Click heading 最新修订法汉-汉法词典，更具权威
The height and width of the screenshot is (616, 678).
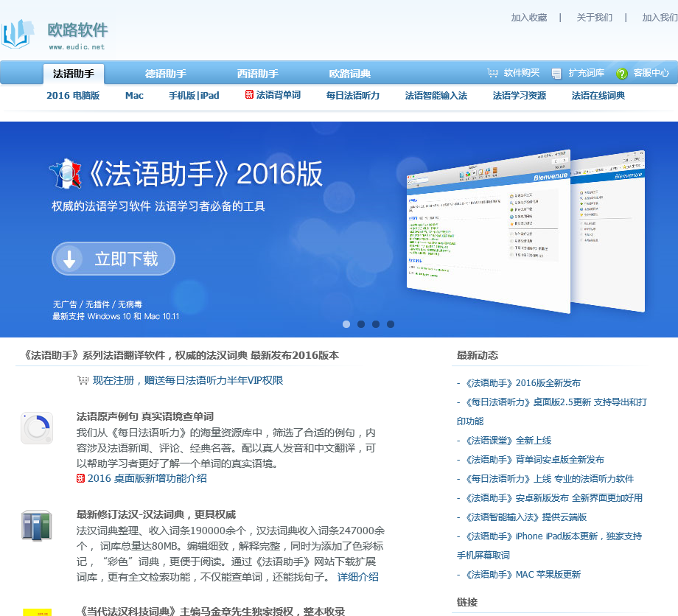click(156, 514)
